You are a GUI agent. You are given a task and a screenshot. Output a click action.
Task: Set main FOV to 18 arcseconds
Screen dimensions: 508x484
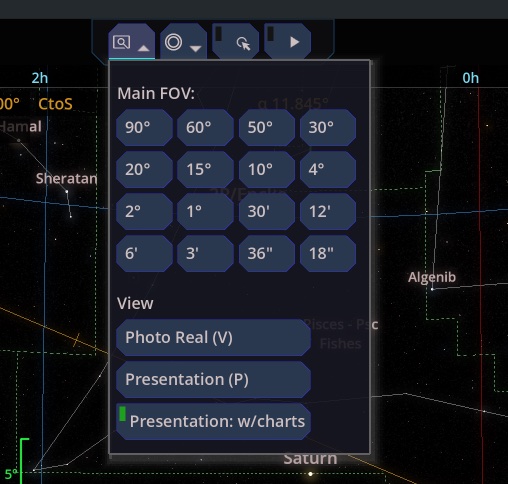[x=328, y=253]
